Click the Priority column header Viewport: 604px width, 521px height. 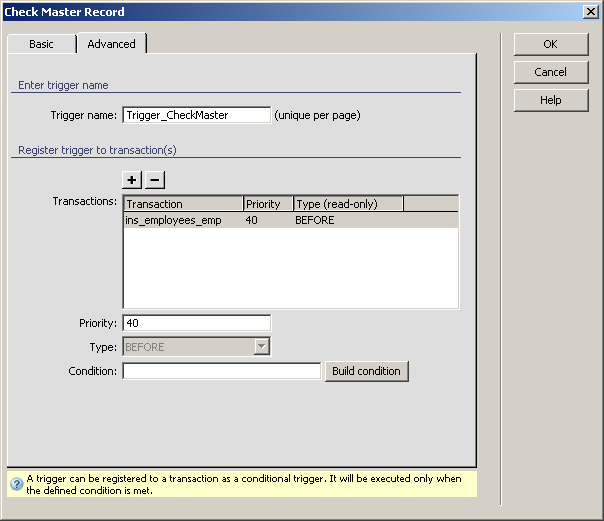(x=268, y=204)
